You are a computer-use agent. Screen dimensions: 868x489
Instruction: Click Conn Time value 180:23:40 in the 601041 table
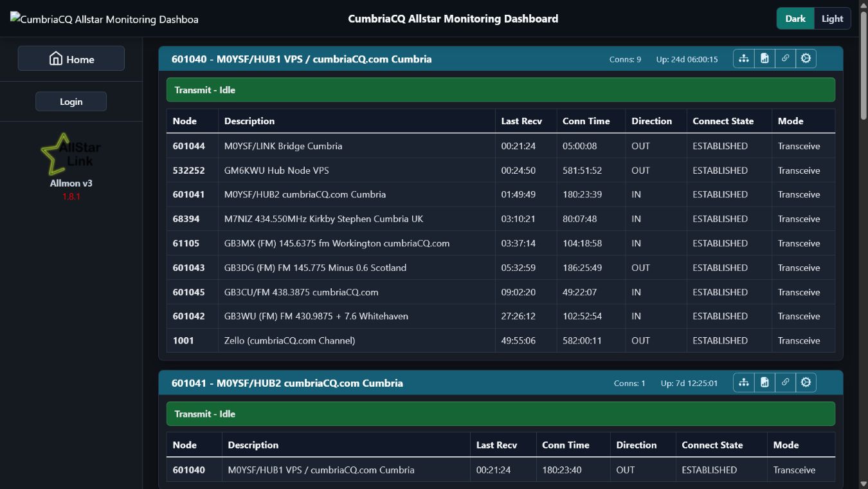(x=561, y=470)
